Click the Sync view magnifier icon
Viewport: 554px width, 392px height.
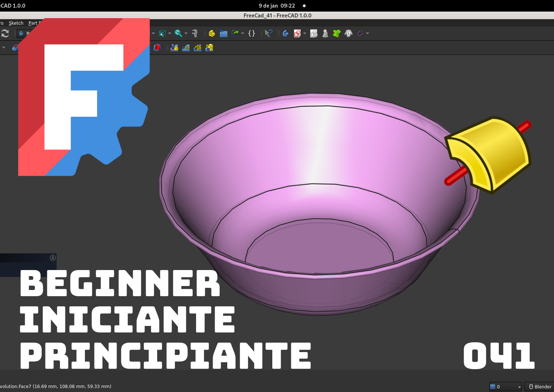tap(178, 33)
